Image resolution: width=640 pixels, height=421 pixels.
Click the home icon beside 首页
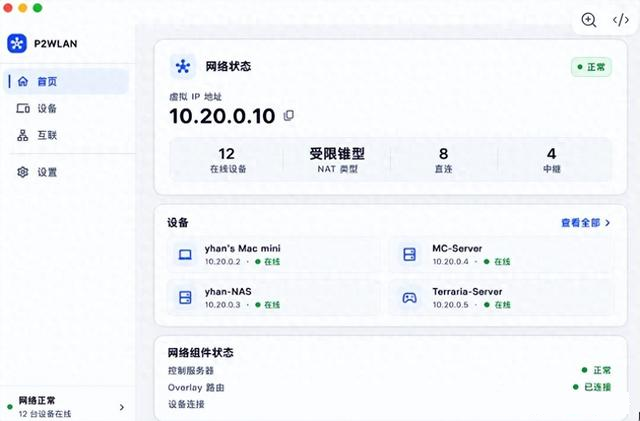click(x=23, y=81)
